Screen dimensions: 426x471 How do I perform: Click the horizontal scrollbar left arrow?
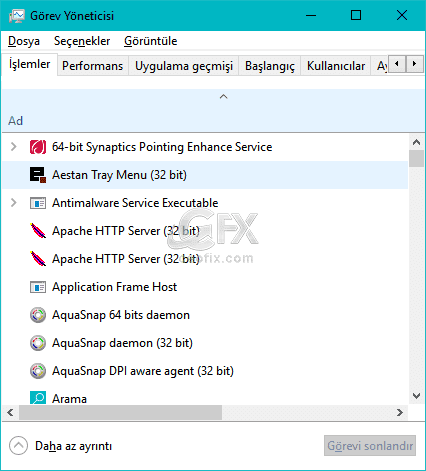[10, 413]
